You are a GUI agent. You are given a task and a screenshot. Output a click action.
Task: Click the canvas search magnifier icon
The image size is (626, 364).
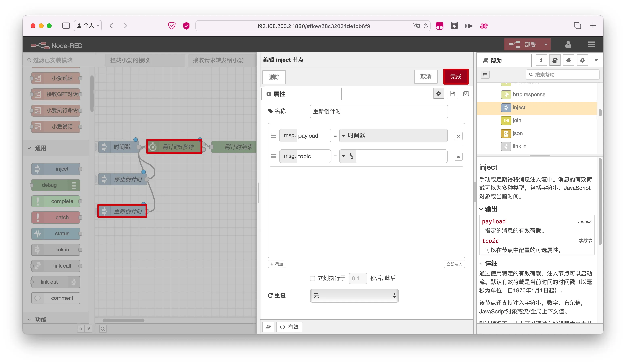point(103,329)
